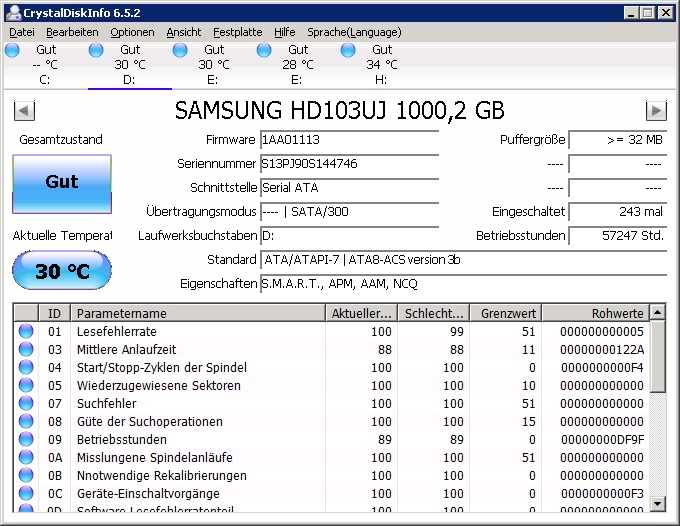This screenshot has width=680, height=526.
Task: Select Misslungene Spindelanläufe text
Action: coord(155,457)
